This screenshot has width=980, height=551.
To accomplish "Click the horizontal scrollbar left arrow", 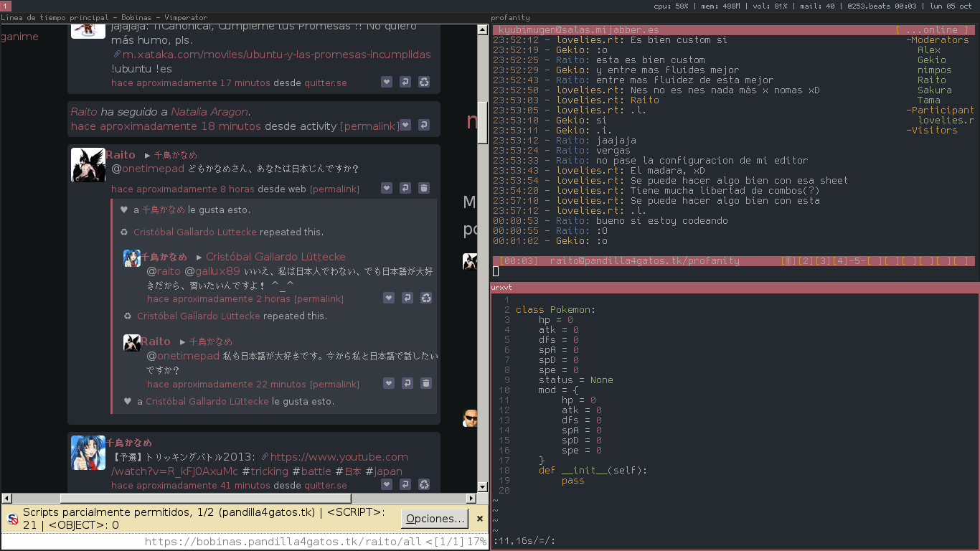I will pyautogui.click(x=6, y=498).
